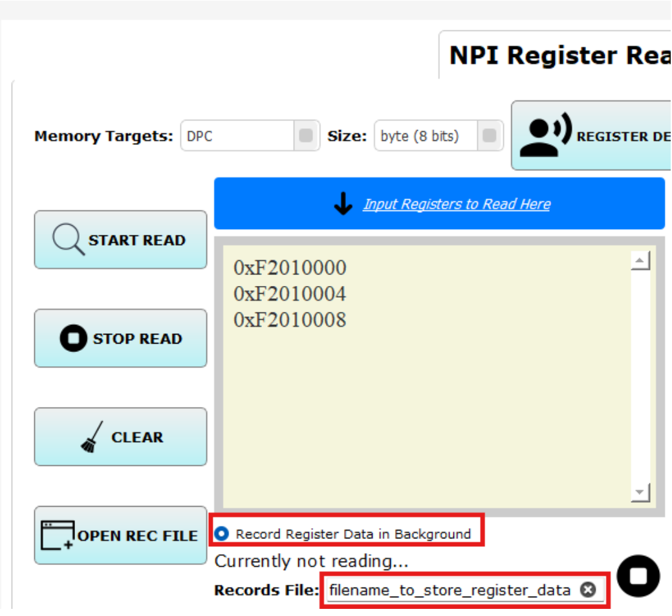Image resolution: width=672 pixels, height=616 pixels.
Task: Open the REGISTER DE... voice button
Action: tap(591, 135)
